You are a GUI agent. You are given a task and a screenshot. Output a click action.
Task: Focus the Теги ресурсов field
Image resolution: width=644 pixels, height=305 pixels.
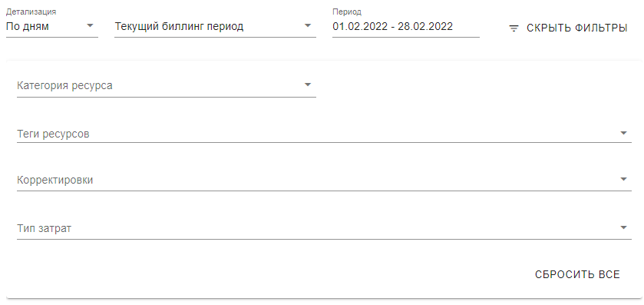click(324, 134)
